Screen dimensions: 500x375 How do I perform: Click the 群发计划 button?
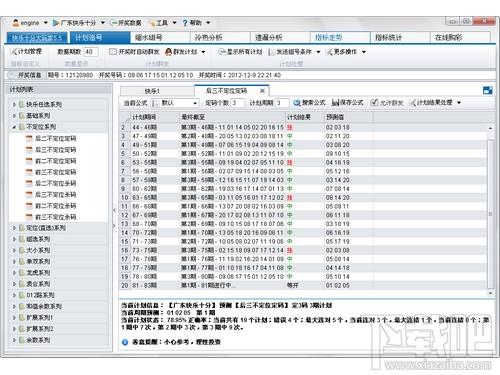click(x=185, y=52)
